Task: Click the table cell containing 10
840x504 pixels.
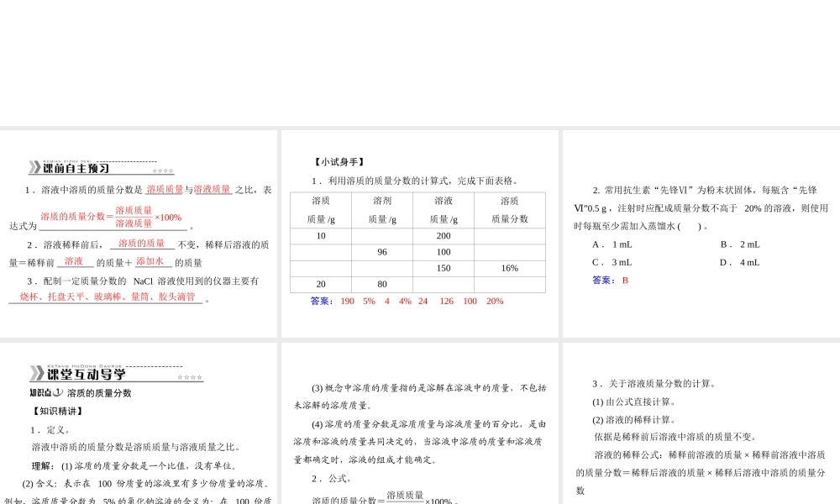Action: 321,236
